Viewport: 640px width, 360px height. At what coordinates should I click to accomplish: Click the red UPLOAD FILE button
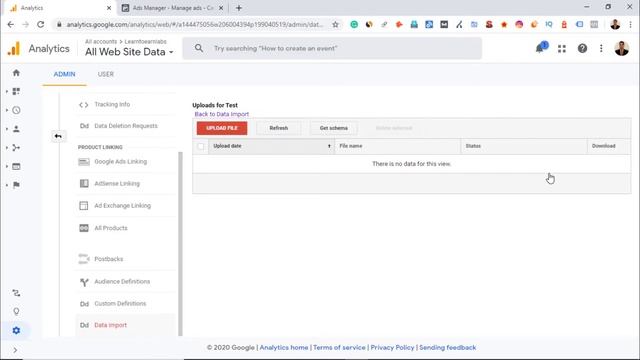[222, 128]
